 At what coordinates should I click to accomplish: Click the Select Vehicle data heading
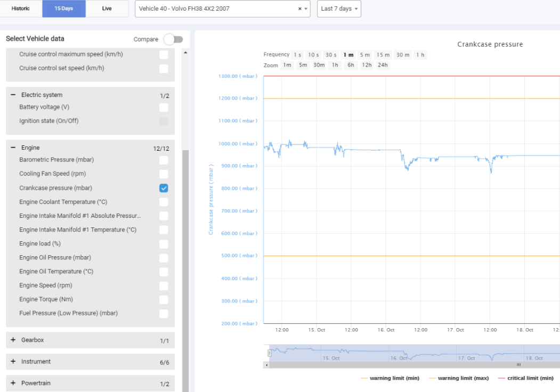[x=35, y=38]
